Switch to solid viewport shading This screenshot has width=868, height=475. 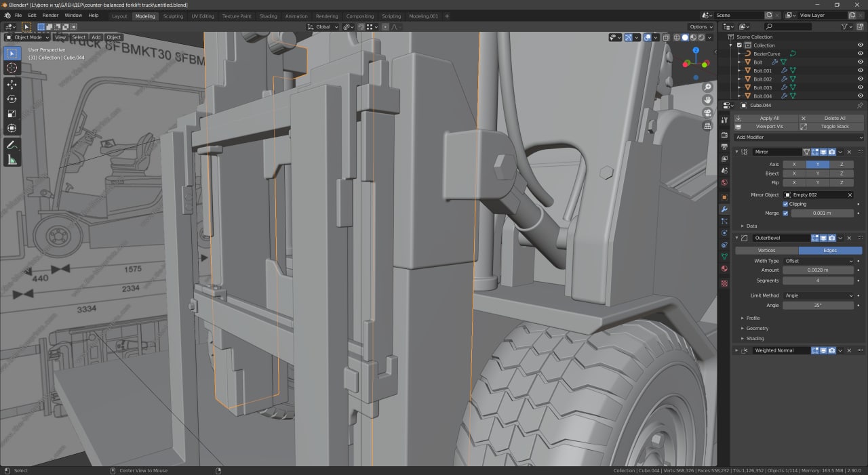coord(685,38)
